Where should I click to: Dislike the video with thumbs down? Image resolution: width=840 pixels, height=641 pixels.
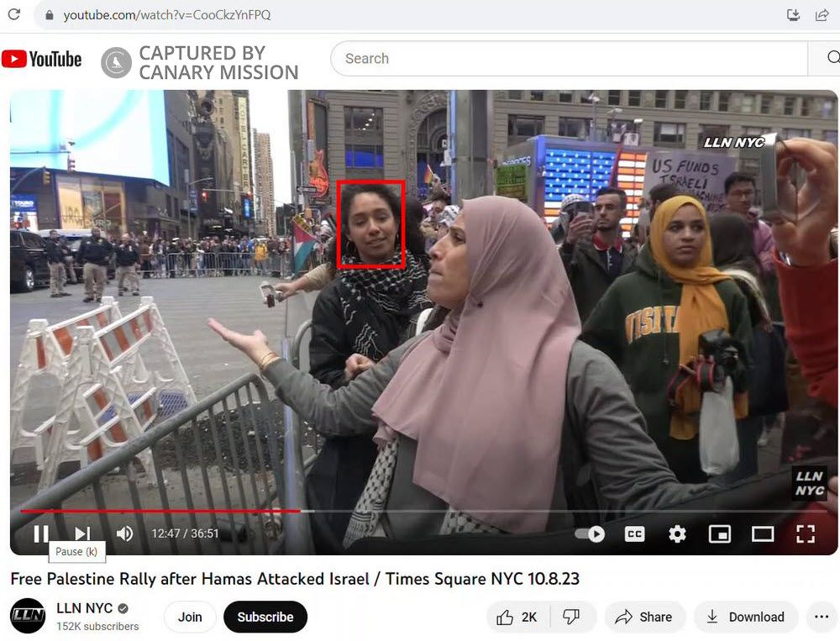click(572, 617)
